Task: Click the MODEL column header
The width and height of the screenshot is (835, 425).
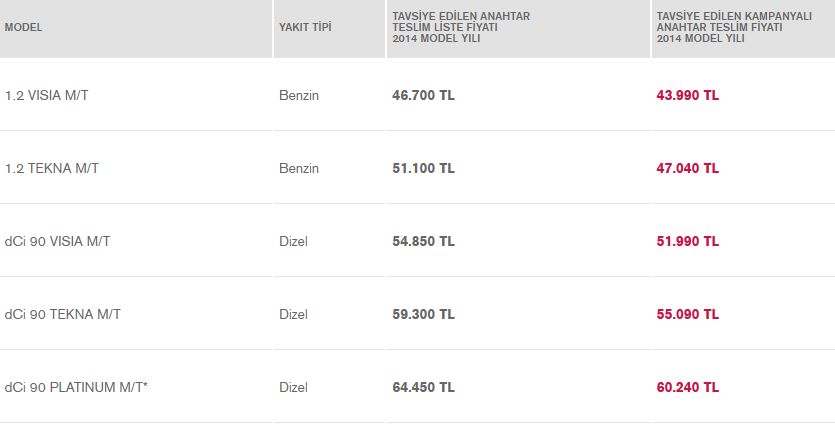Action: [x=23, y=27]
